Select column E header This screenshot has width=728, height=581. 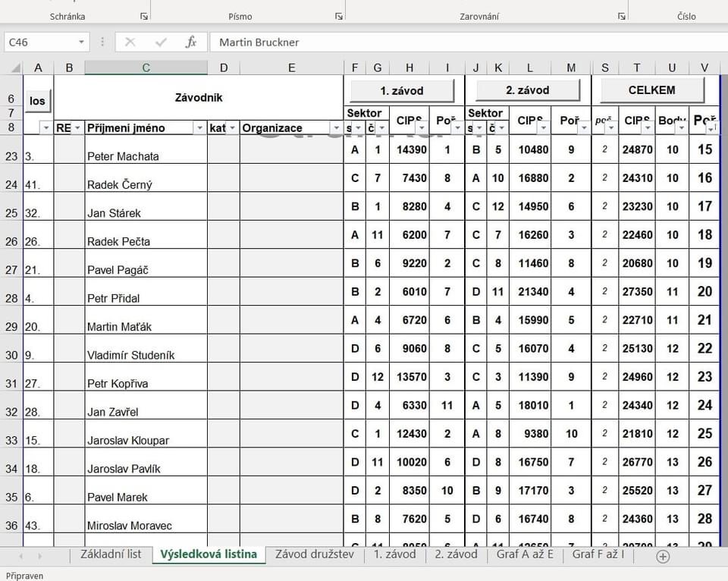pos(291,68)
